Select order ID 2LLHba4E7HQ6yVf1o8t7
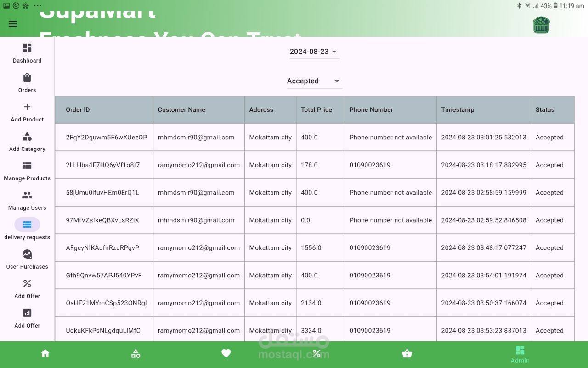The height and width of the screenshot is (368, 588). coord(103,165)
